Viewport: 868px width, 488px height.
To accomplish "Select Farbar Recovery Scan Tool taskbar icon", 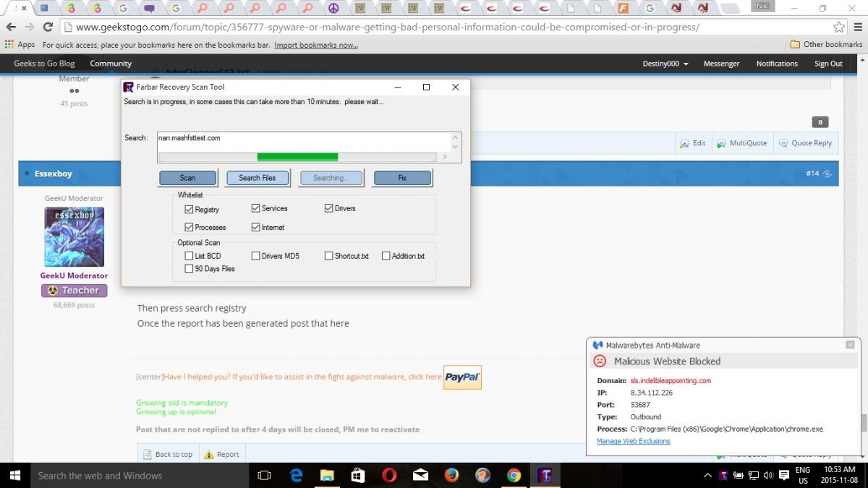I will (x=545, y=475).
